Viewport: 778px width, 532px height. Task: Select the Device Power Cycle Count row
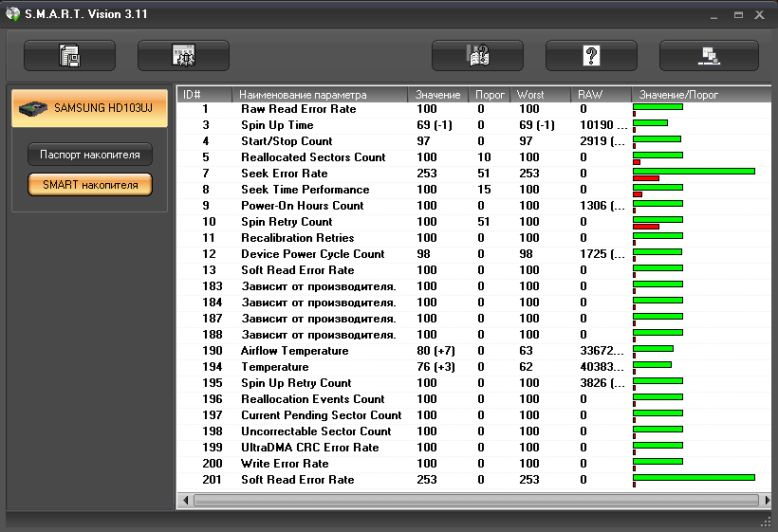[x=473, y=254]
